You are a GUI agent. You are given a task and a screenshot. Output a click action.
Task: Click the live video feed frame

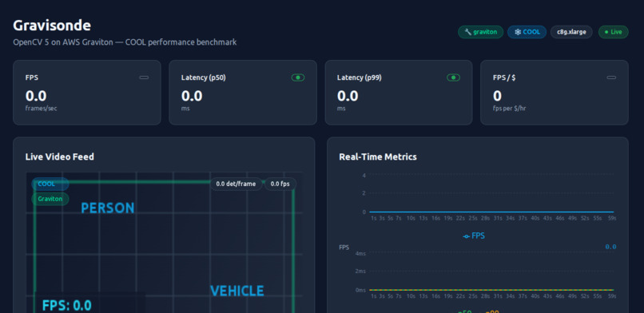click(164, 243)
